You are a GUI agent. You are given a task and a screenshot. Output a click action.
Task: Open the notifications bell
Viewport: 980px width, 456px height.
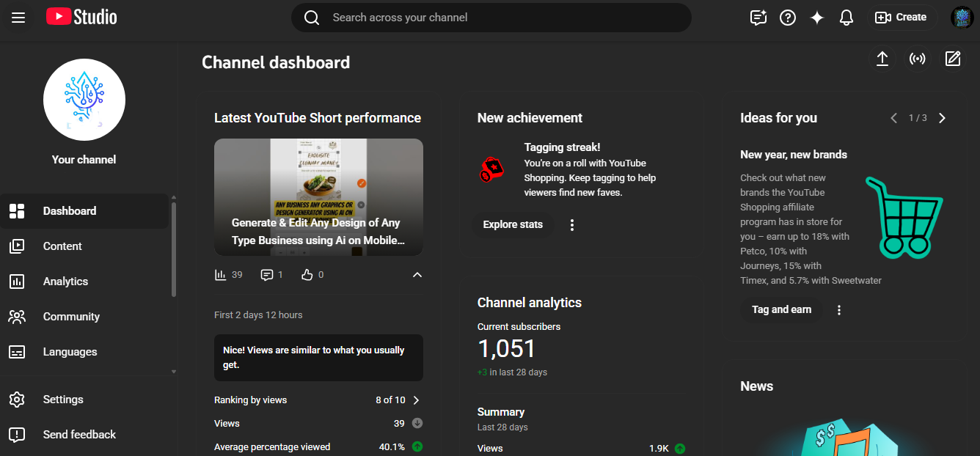tap(846, 18)
